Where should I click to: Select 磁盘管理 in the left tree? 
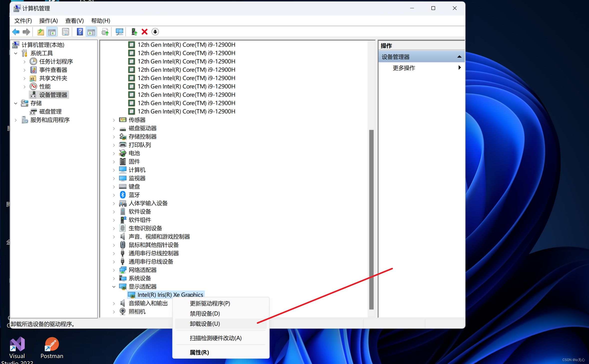50,111
